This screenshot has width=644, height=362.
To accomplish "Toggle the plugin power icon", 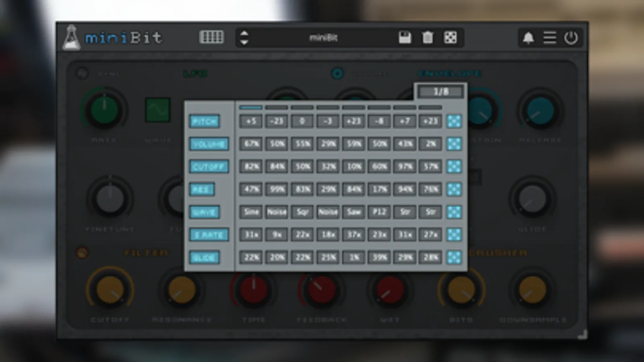I will (x=571, y=38).
